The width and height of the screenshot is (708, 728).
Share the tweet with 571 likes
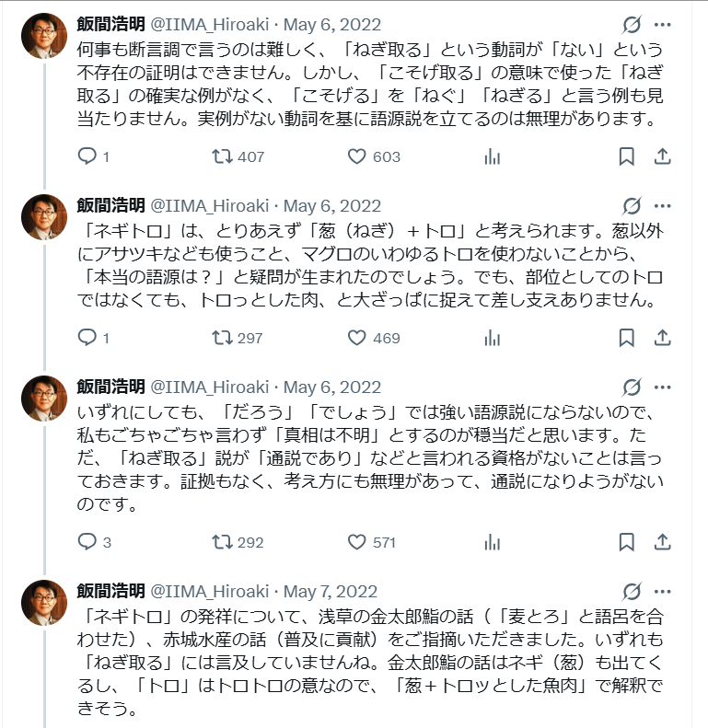coord(661,542)
